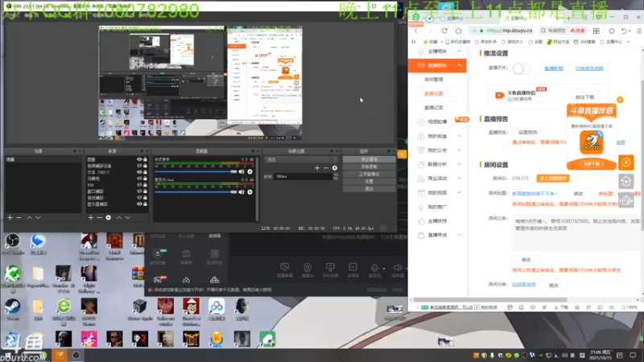The width and height of the screenshot is (644, 362).
Task: Click orange 进入直播间 button
Action: [x=553, y=179]
